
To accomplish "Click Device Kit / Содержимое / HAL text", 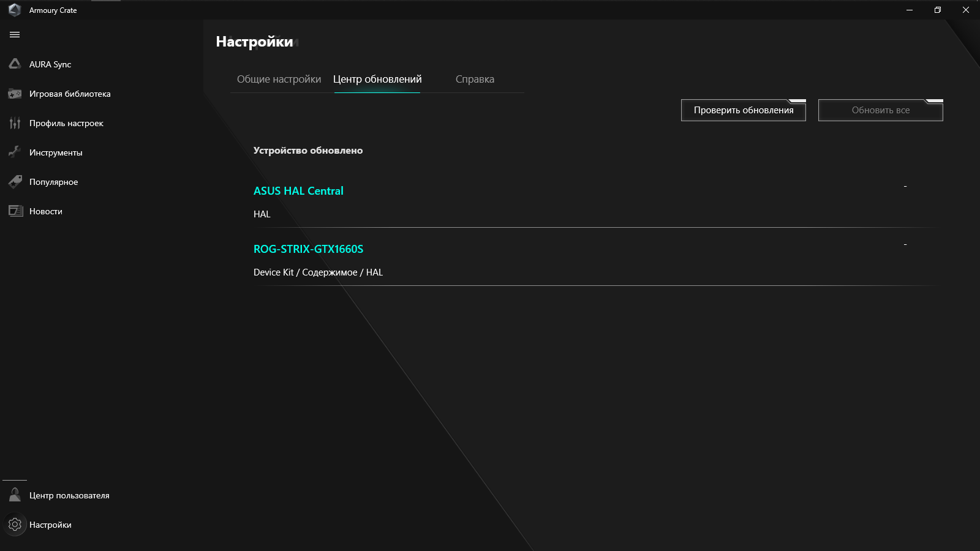I will 318,272.
